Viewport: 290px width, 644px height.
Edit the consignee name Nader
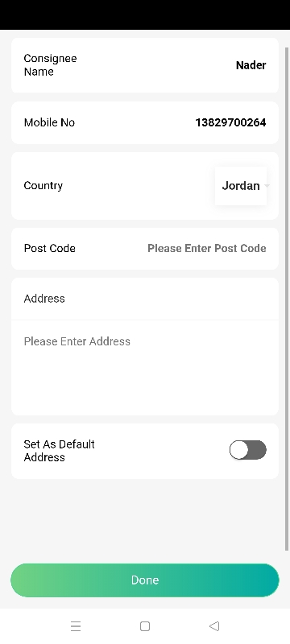tap(251, 65)
